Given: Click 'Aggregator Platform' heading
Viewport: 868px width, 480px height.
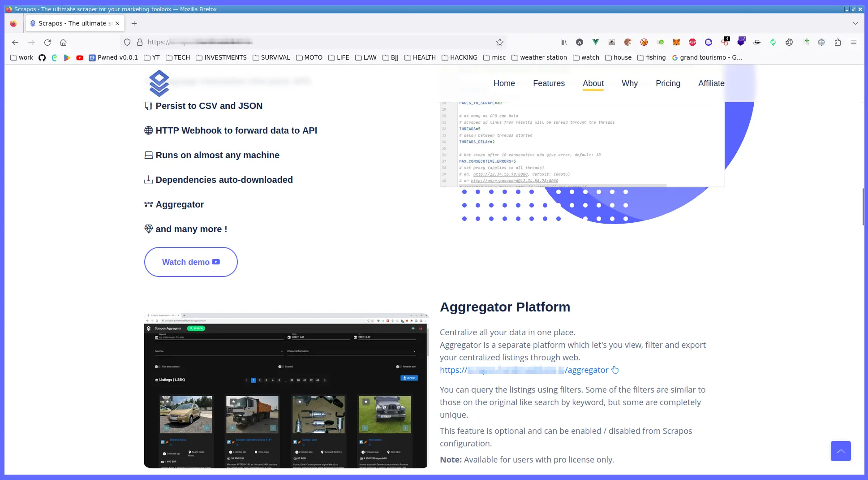Looking at the screenshot, I should coord(505,307).
